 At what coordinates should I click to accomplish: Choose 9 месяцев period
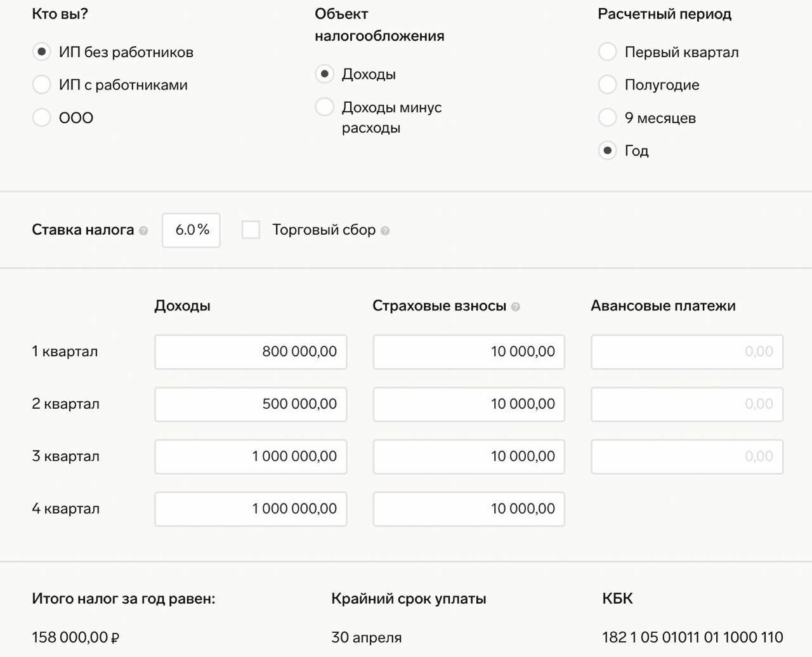(x=608, y=117)
